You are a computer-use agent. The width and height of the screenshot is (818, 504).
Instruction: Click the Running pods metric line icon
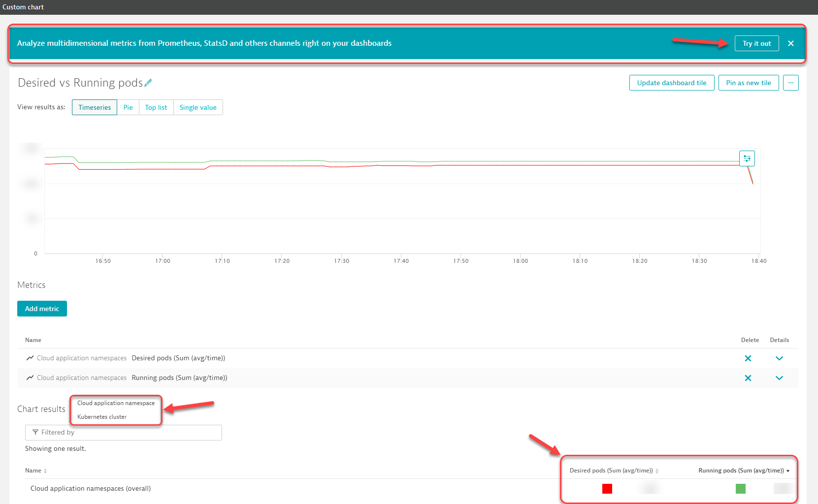pyautogui.click(x=30, y=378)
